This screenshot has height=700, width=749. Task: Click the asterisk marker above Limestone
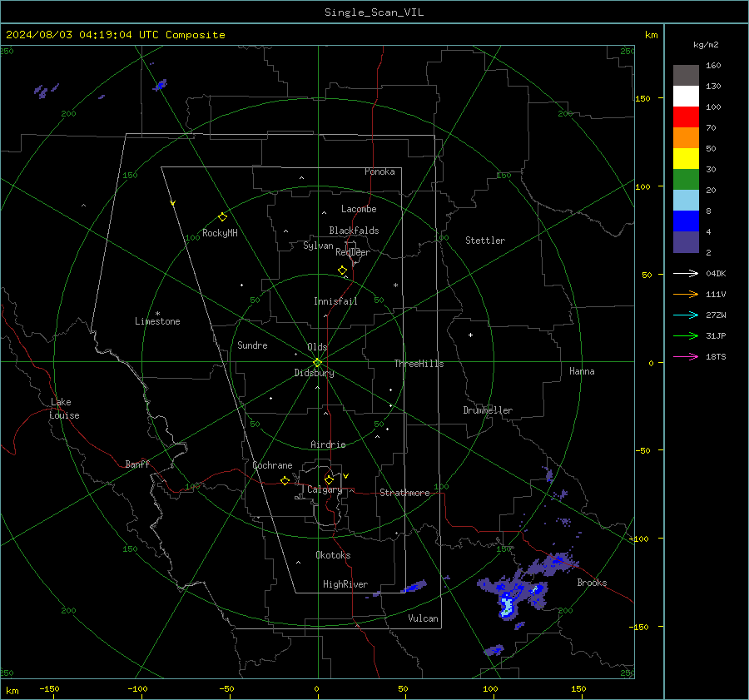pyautogui.click(x=157, y=314)
